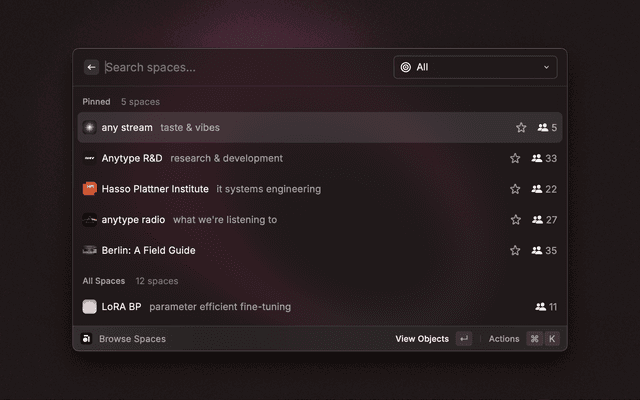Click members icon for LoRA BP
This screenshot has width=640, height=400.
tap(541, 307)
